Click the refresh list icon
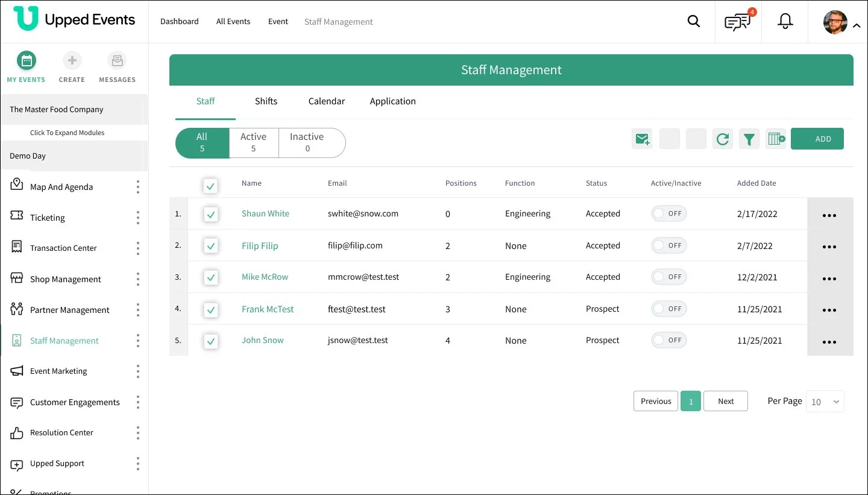Viewport: 868px width, 495px height. [x=722, y=139]
